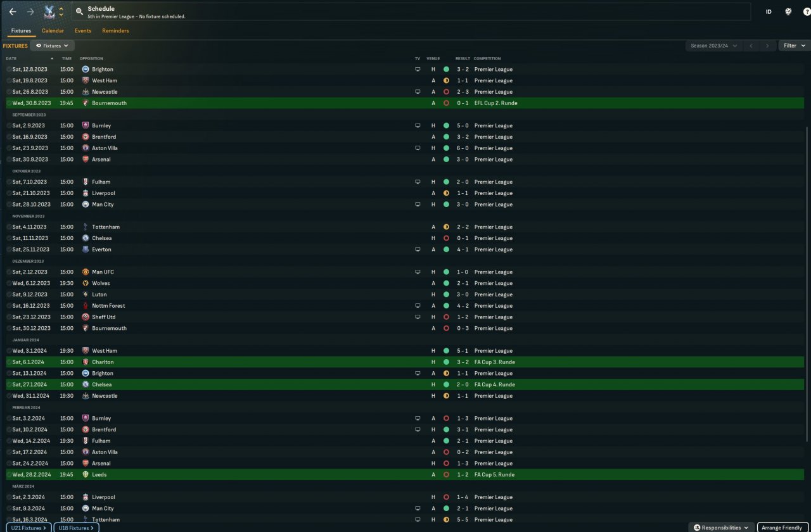Sort by the Competition column header
The image size is (811, 532).
tap(487, 59)
